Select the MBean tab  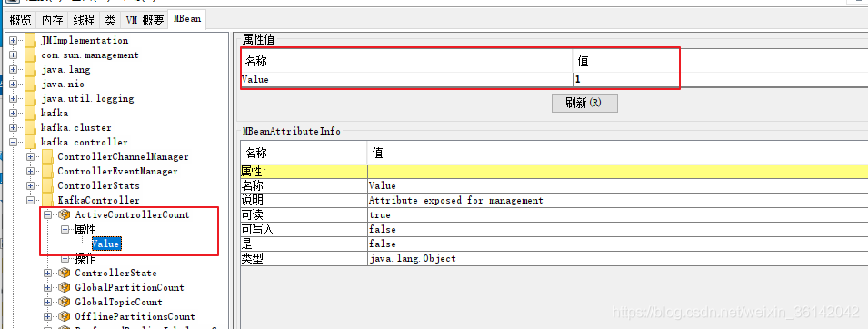click(187, 19)
